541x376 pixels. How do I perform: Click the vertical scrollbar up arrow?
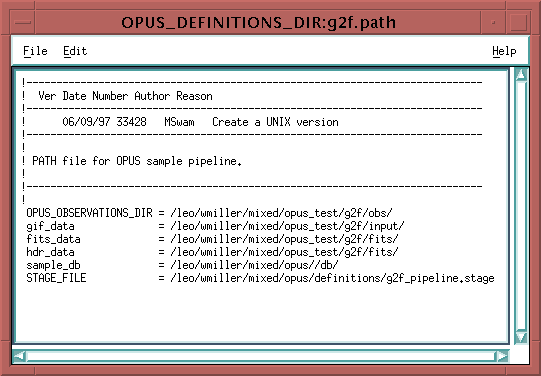[x=521, y=75]
